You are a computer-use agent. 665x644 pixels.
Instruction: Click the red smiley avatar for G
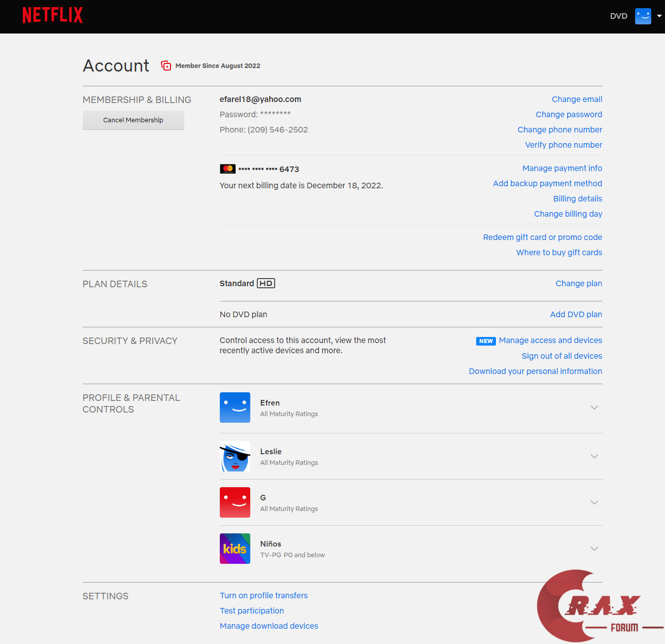[x=235, y=502]
